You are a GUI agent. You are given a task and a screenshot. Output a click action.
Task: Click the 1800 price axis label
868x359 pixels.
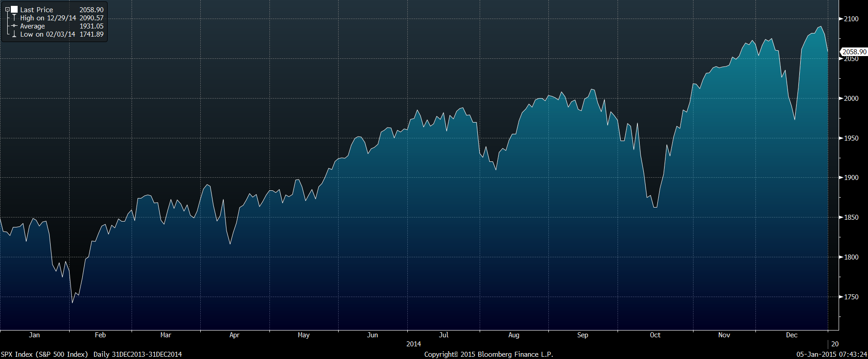[851, 257]
